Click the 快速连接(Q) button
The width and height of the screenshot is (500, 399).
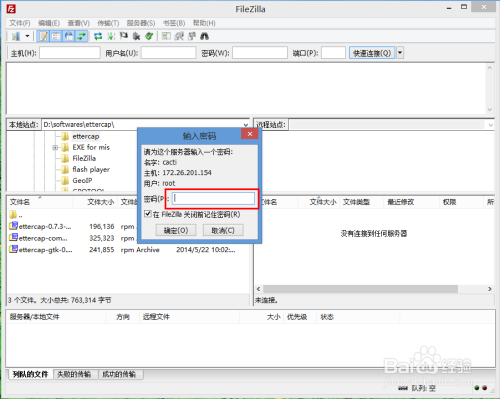(x=372, y=53)
